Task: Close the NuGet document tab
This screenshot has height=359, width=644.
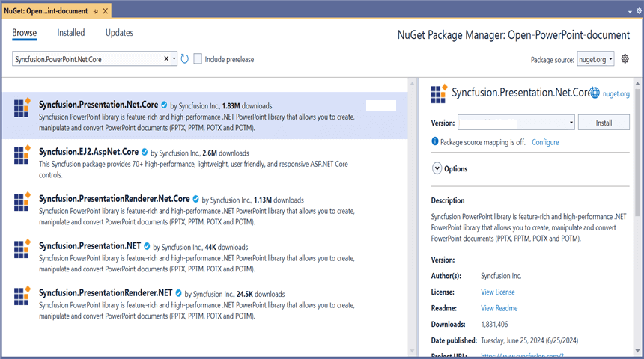Action: point(105,11)
